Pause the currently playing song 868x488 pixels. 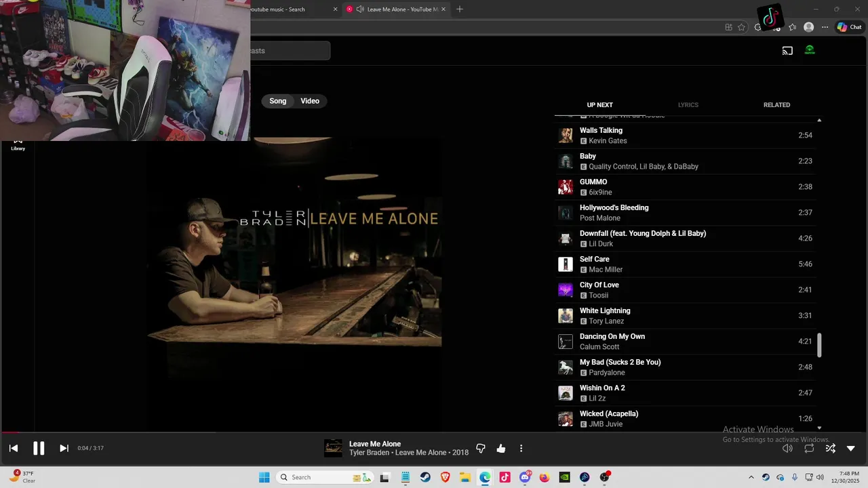39,448
